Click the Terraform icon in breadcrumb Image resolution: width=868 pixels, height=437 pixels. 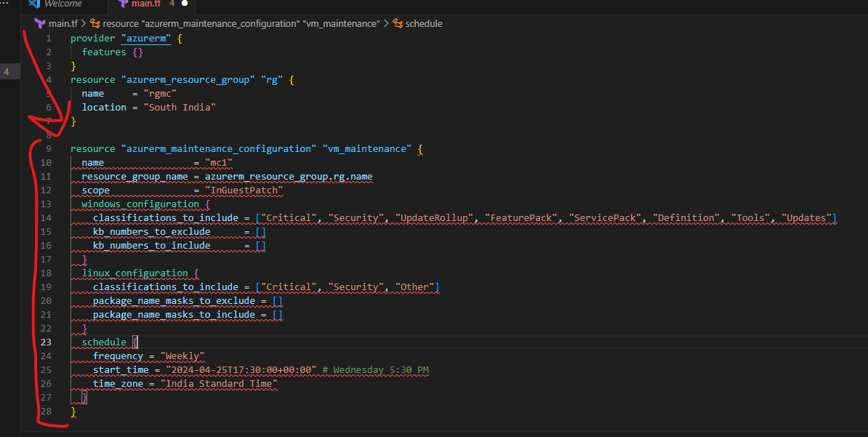(x=40, y=23)
